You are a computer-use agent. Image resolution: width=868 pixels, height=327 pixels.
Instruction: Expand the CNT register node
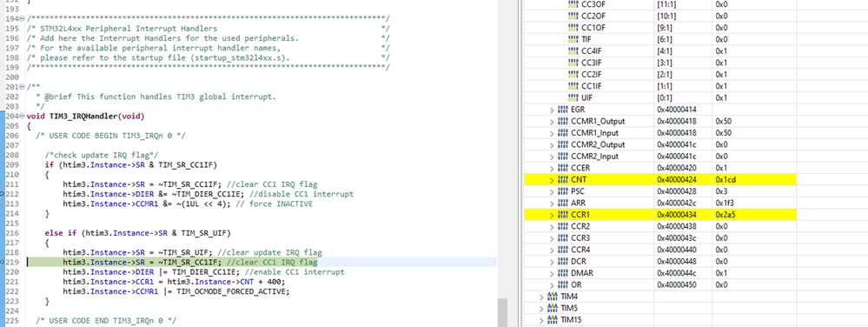pyautogui.click(x=552, y=179)
